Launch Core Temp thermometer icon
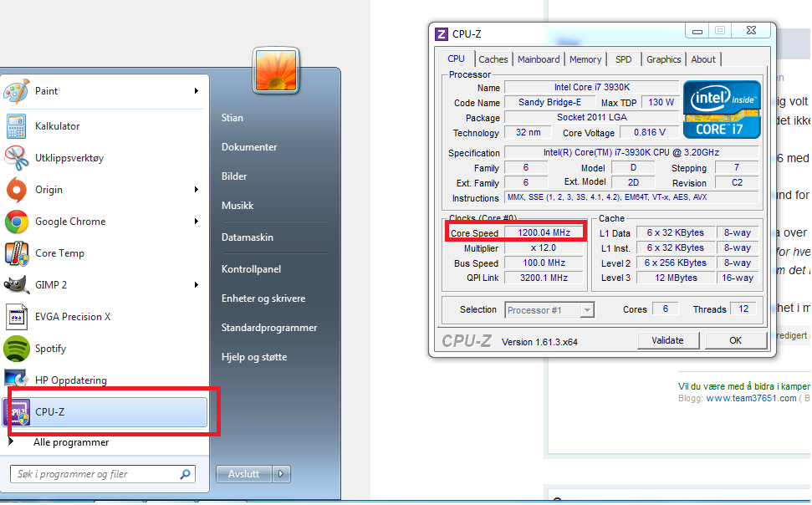This screenshot has width=812, height=505. click(x=17, y=253)
